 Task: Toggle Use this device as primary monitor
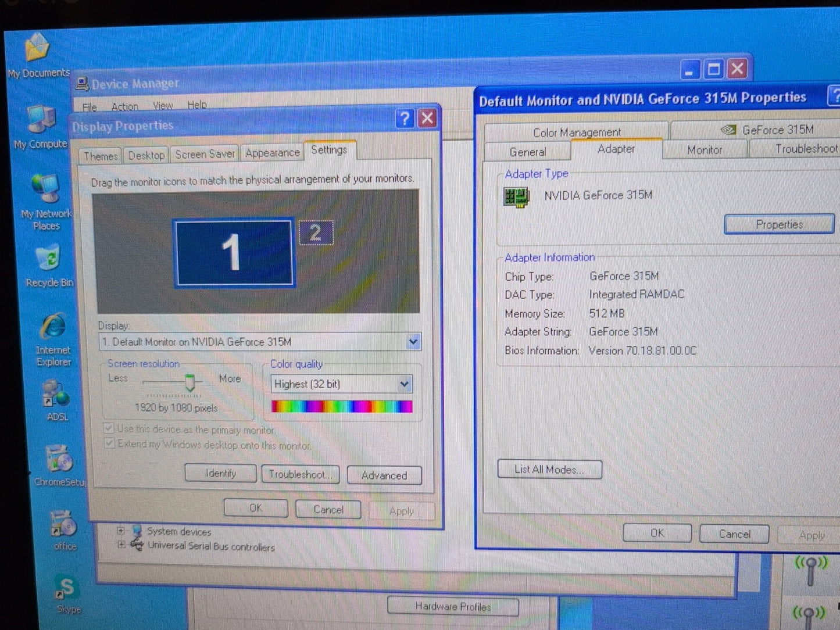click(109, 429)
